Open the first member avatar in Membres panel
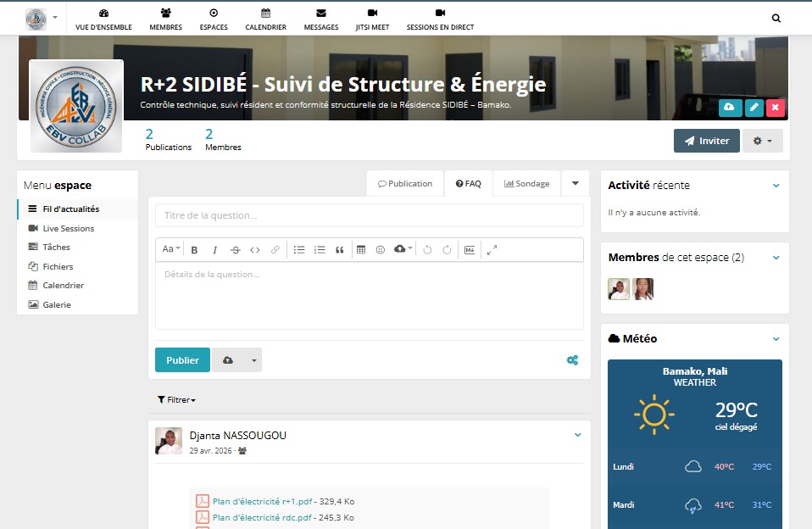This screenshot has height=529, width=812. coord(618,289)
